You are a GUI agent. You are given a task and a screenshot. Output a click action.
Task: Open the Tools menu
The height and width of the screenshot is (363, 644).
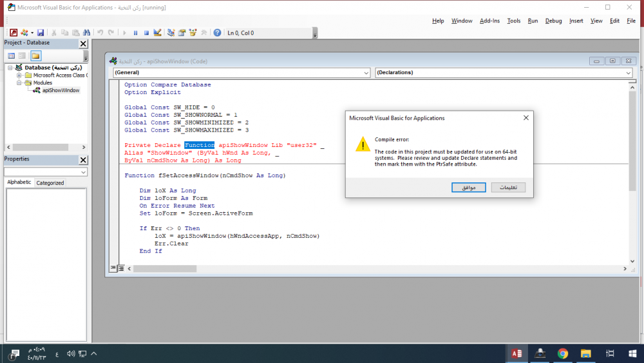513,21
